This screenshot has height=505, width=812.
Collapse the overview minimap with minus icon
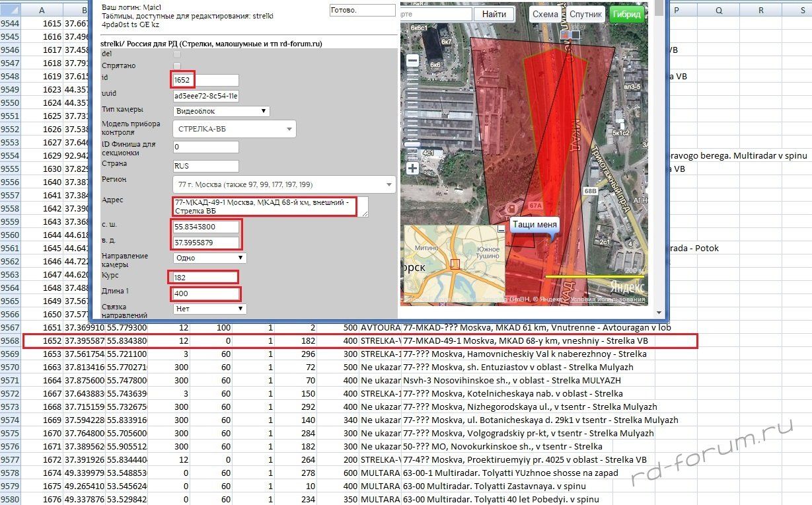click(501, 229)
